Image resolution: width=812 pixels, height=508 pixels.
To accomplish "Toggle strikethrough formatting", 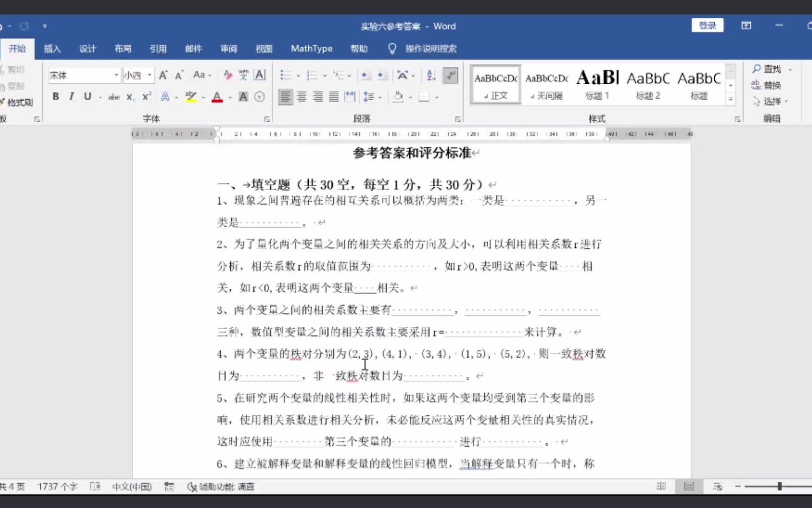I will coord(114,97).
